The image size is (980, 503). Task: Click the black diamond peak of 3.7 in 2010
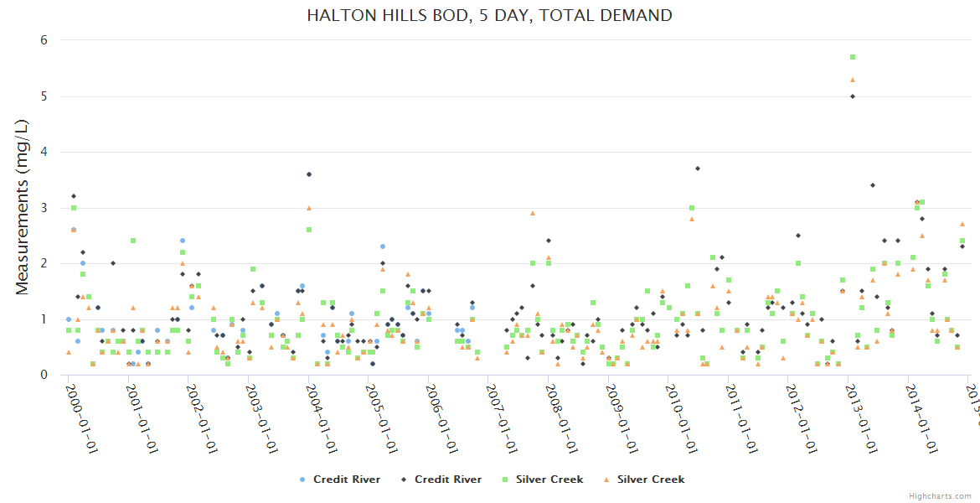click(x=698, y=169)
